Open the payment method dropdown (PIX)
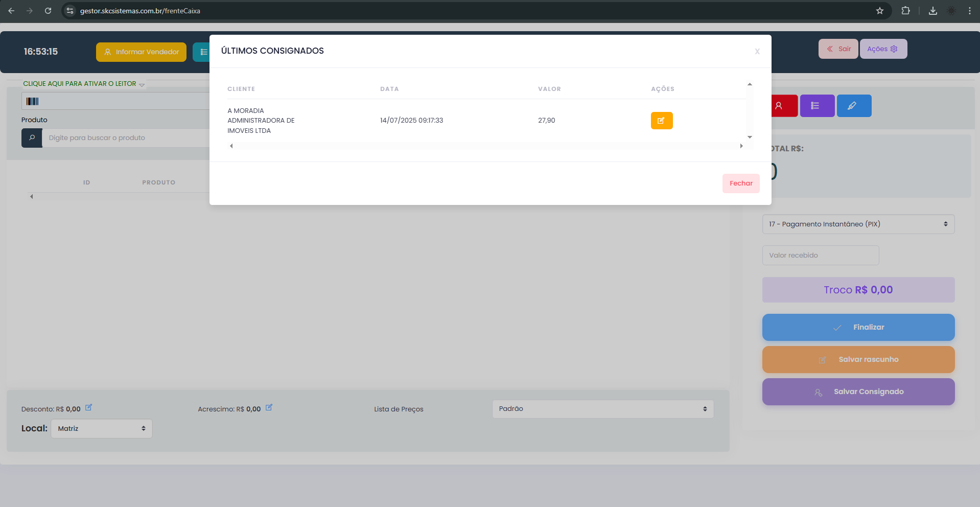 858,224
